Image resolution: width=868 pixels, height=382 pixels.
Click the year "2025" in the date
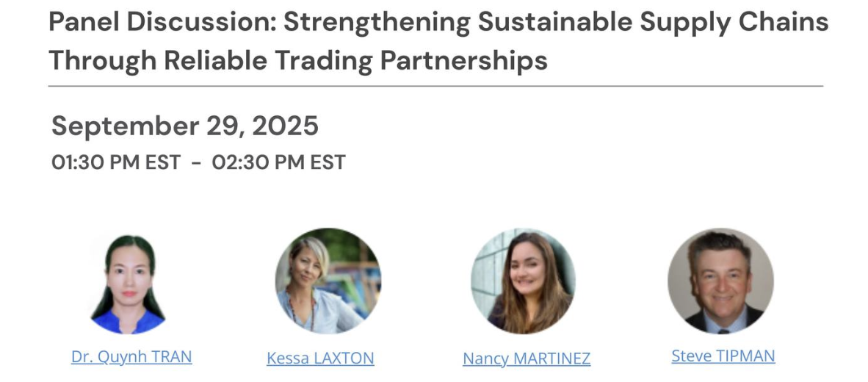pyautogui.click(x=286, y=126)
